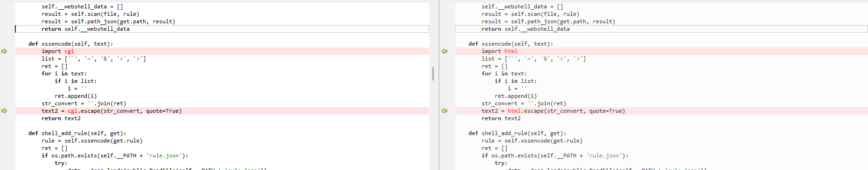Click 'rule = self.xssencode(get.rule)' in right pane
868x170 pixels.
(532, 141)
